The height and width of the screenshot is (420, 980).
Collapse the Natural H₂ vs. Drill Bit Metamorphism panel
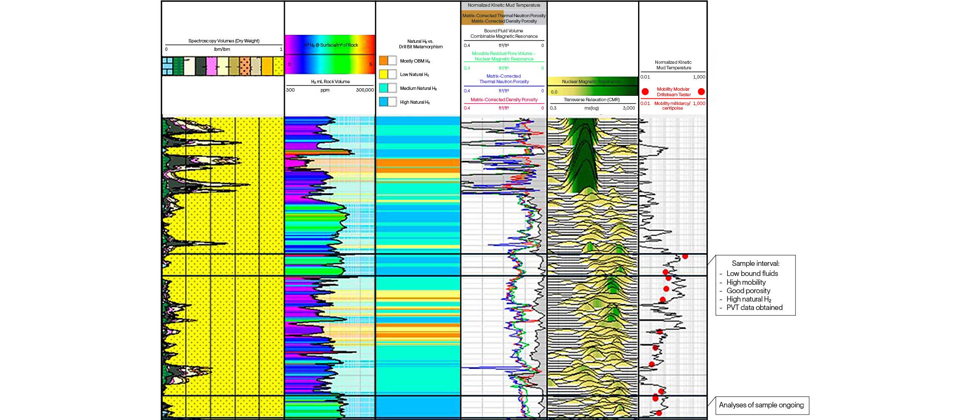[421, 44]
